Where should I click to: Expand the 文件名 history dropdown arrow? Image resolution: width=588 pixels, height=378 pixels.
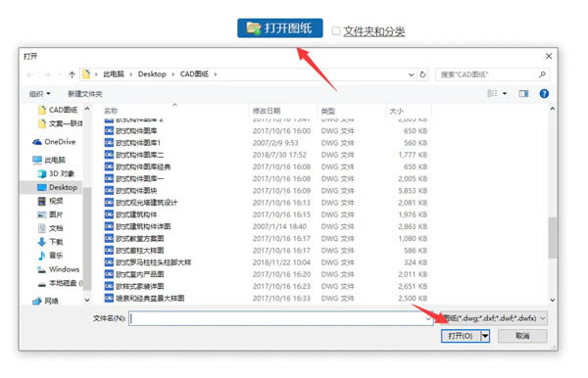coord(428,319)
